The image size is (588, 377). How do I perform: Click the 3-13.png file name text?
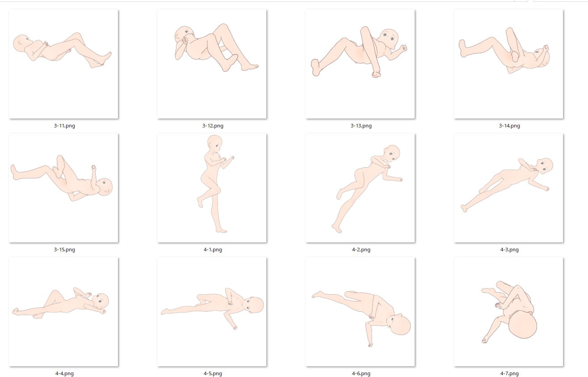point(361,126)
